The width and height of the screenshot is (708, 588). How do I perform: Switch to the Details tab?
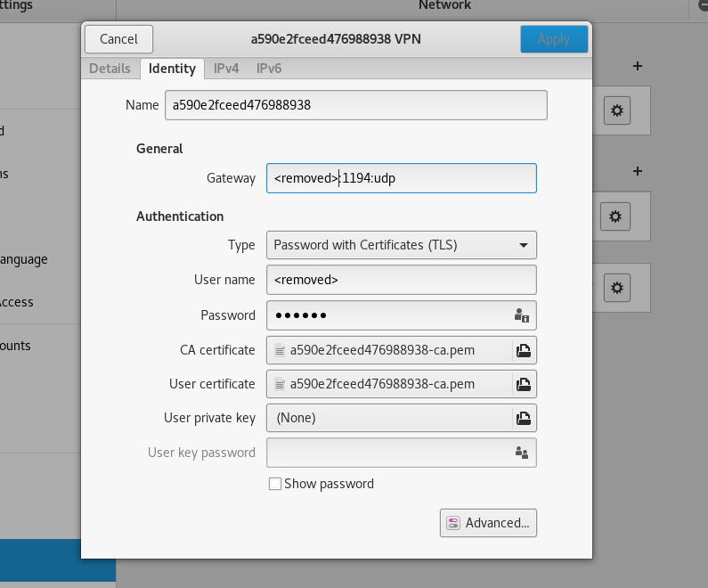point(110,69)
